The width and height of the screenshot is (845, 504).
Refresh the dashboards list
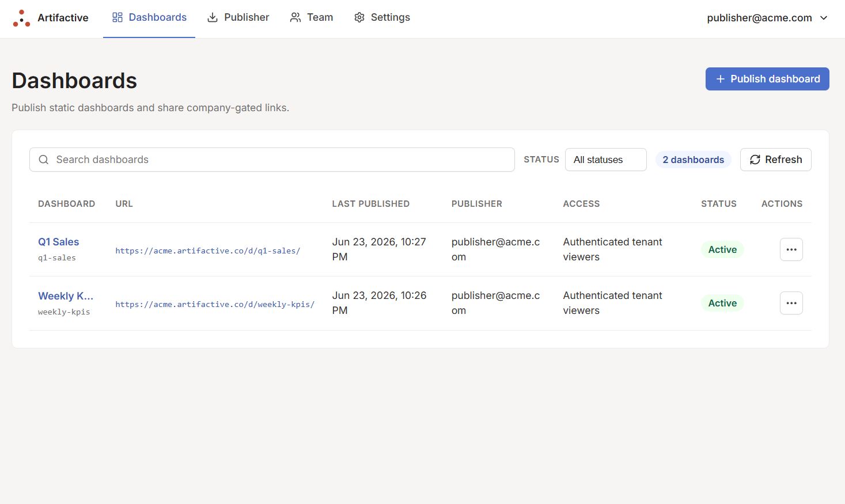776,160
